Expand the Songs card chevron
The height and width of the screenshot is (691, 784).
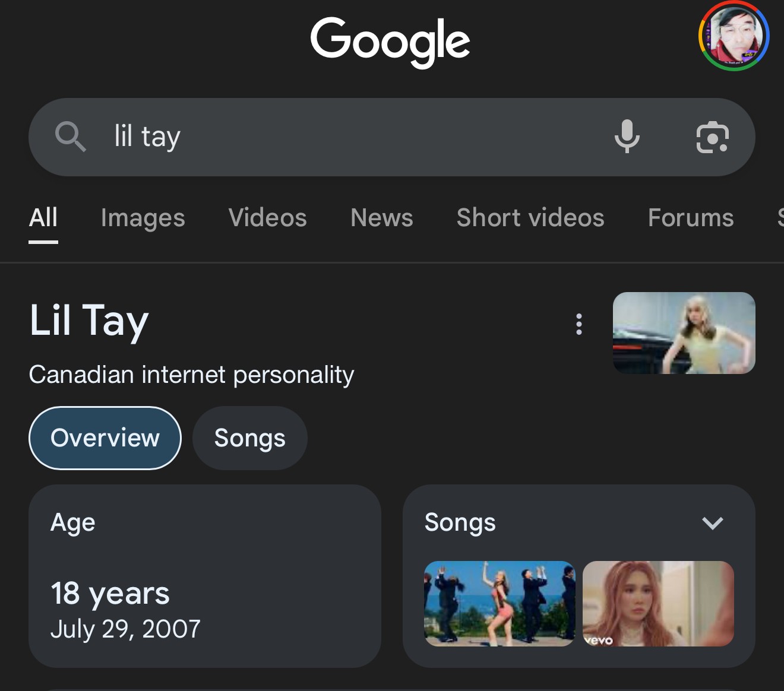click(712, 523)
